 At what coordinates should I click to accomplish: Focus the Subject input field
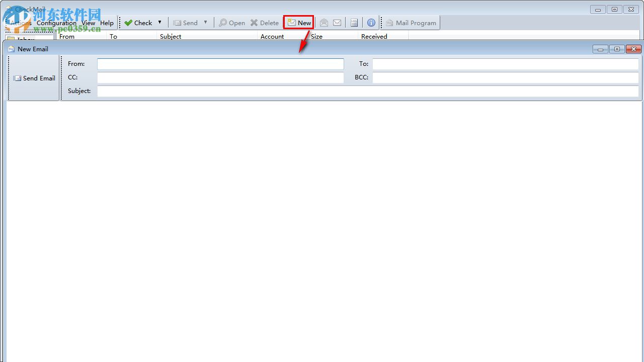click(x=368, y=91)
